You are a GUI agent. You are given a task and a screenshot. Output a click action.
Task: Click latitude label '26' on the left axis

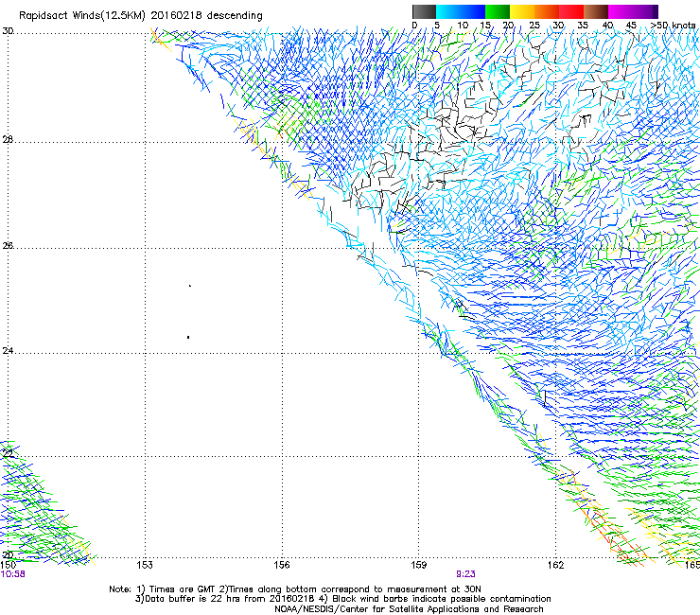click(x=8, y=245)
